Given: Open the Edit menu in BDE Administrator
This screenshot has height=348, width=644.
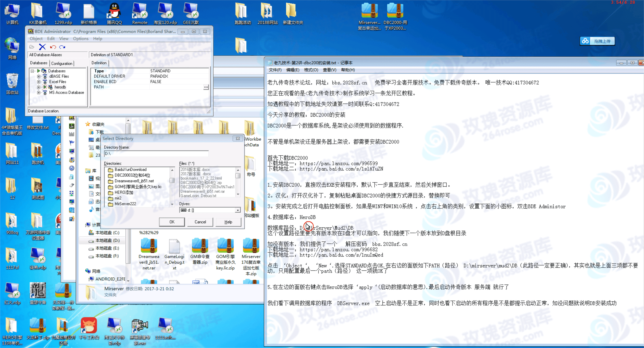Looking at the screenshot, I should [51, 39].
